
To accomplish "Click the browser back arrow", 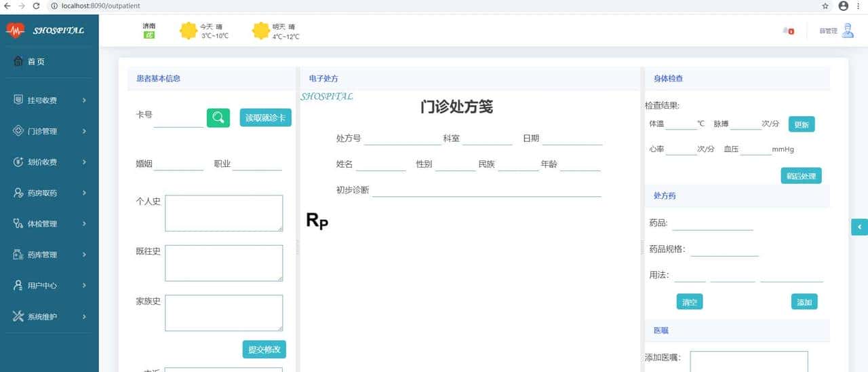I will tap(7, 5).
